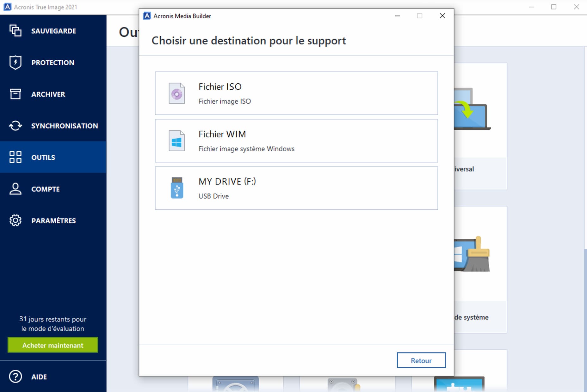Click the Compte user icon
587x392 pixels.
[15, 189]
